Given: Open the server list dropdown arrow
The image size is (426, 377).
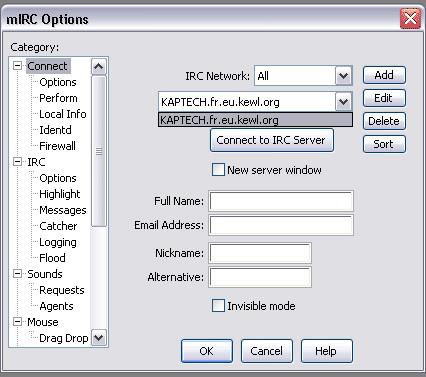Looking at the screenshot, I should 343,102.
